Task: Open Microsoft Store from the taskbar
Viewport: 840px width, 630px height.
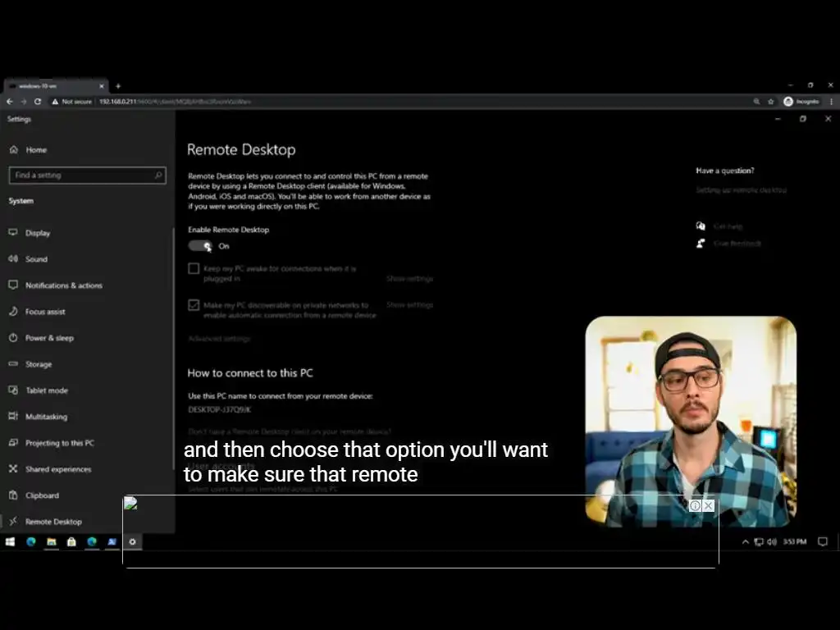Action: (x=71, y=541)
